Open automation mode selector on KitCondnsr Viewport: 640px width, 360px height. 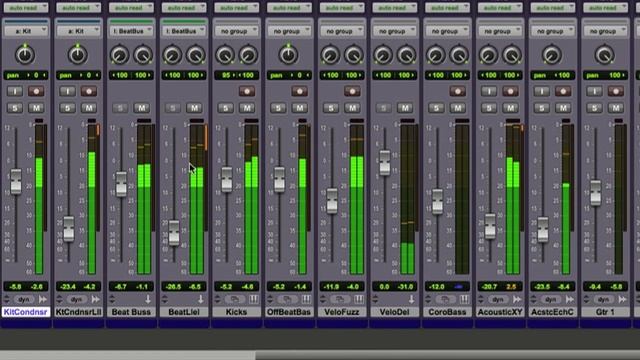(26, 7)
